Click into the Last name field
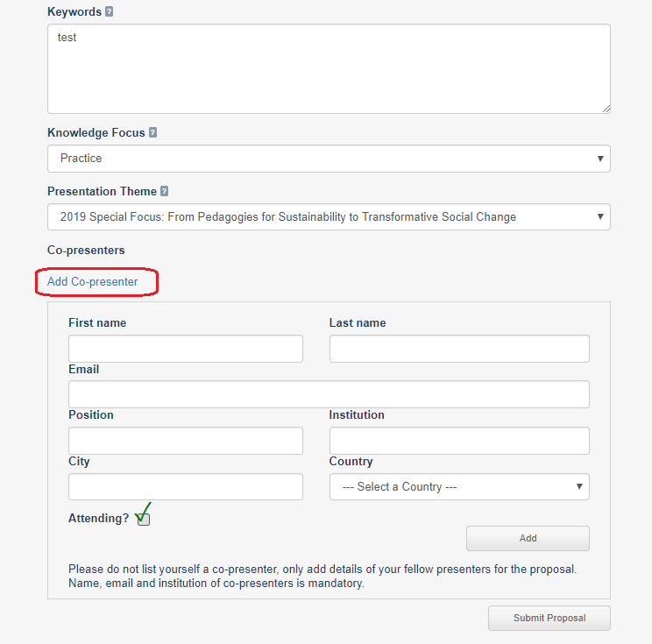 pyautogui.click(x=459, y=349)
